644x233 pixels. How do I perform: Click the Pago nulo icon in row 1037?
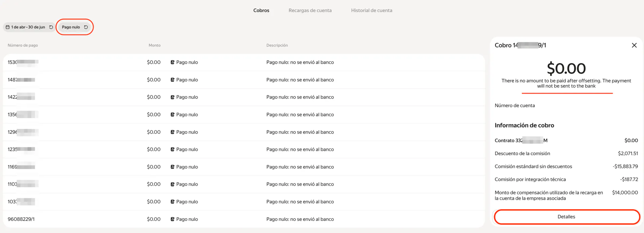click(172, 202)
